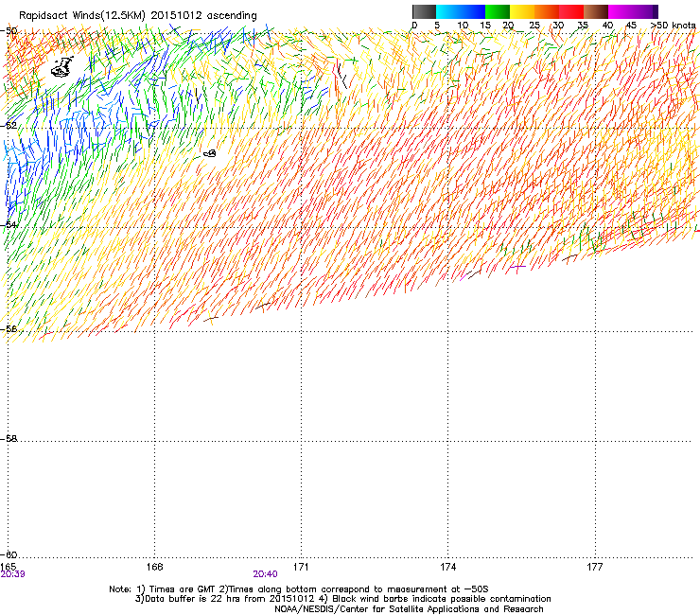Viewport: 700px width, 615px height.
Task: Click the Rapidscat Winds chart title
Action: click(x=138, y=16)
